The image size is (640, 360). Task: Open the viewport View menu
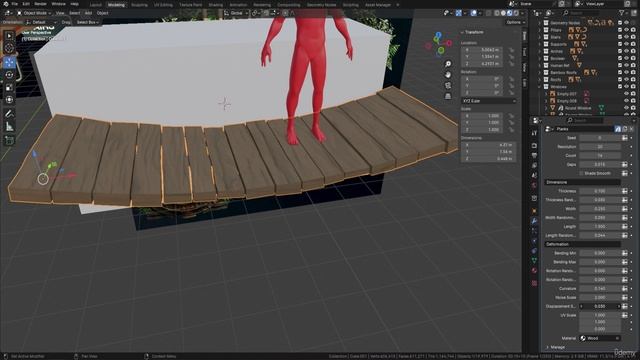tap(60, 13)
